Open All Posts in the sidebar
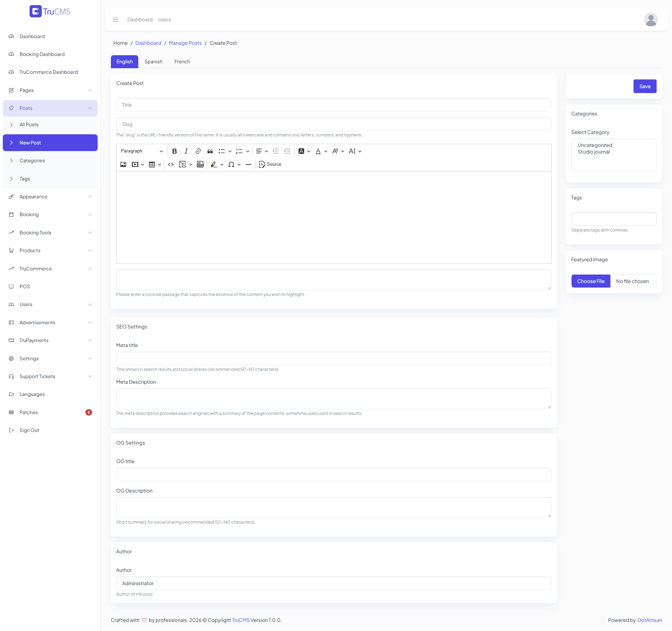Screen dimensions: 672x631 [50, 125]
